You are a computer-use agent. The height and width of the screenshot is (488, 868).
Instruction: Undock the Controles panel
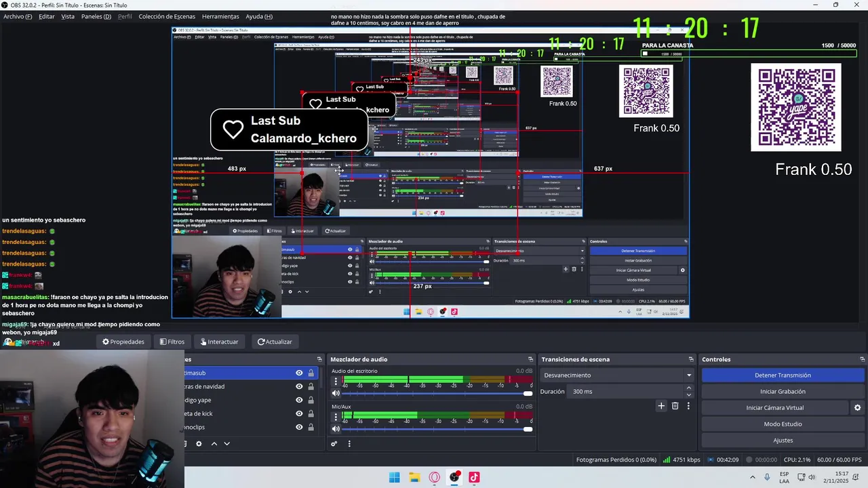click(863, 359)
